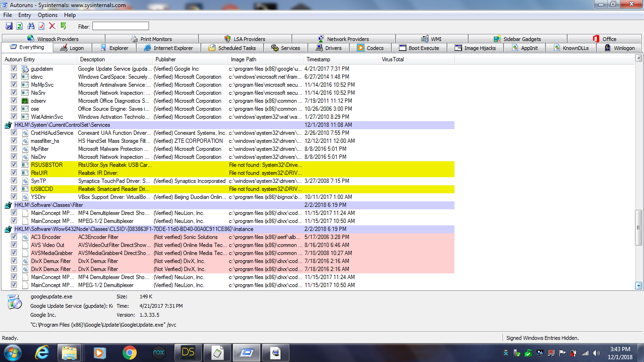Open the DS application in taskbar
Image resolution: width=644 pixels, height=362 pixels.
coord(188,353)
